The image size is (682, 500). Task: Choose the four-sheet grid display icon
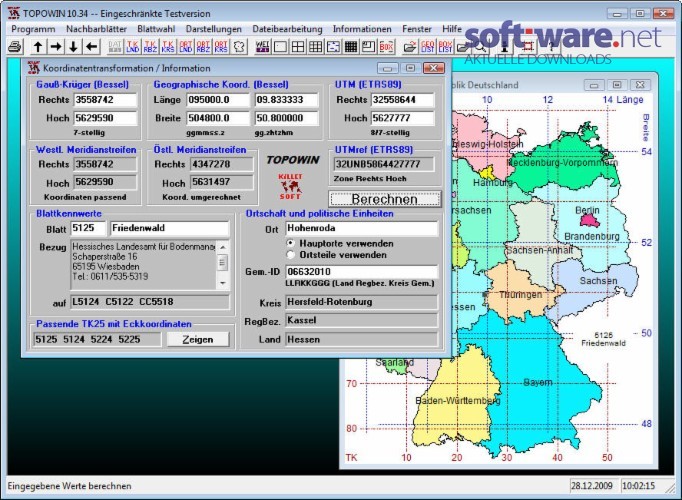click(298, 47)
